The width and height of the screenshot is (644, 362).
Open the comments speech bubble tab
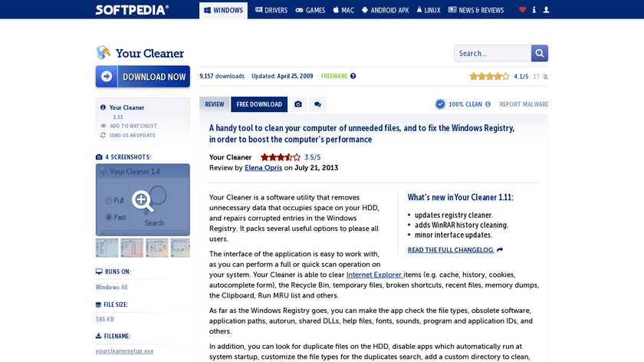[x=317, y=104]
